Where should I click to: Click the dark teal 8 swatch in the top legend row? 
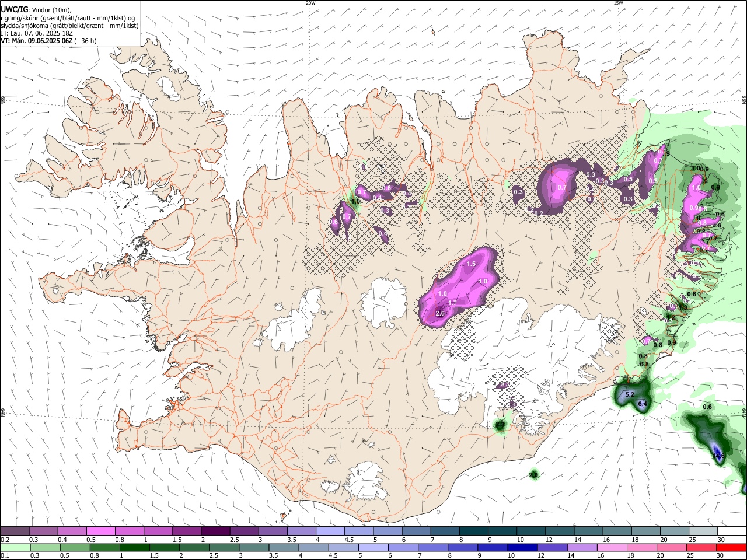point(473,531)
